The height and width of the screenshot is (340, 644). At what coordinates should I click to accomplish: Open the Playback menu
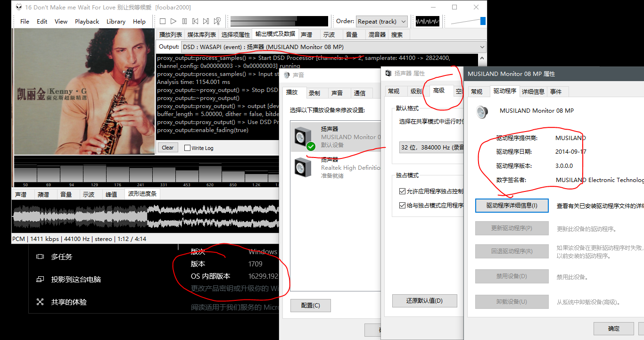pos(87,22)
